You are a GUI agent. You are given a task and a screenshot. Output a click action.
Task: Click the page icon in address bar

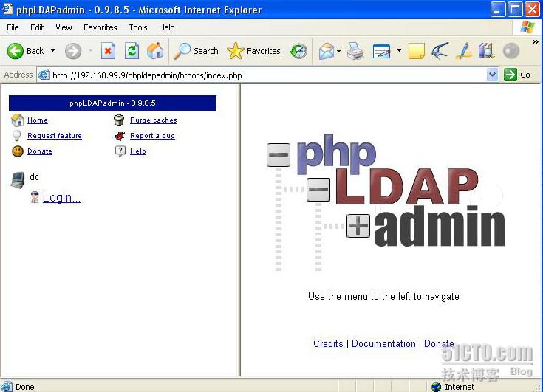coord(44,75)
